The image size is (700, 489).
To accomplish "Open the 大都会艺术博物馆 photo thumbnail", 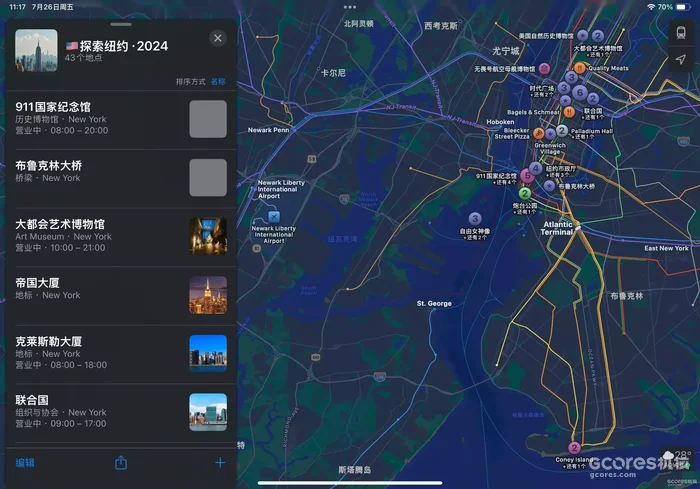I will point(208,236).
